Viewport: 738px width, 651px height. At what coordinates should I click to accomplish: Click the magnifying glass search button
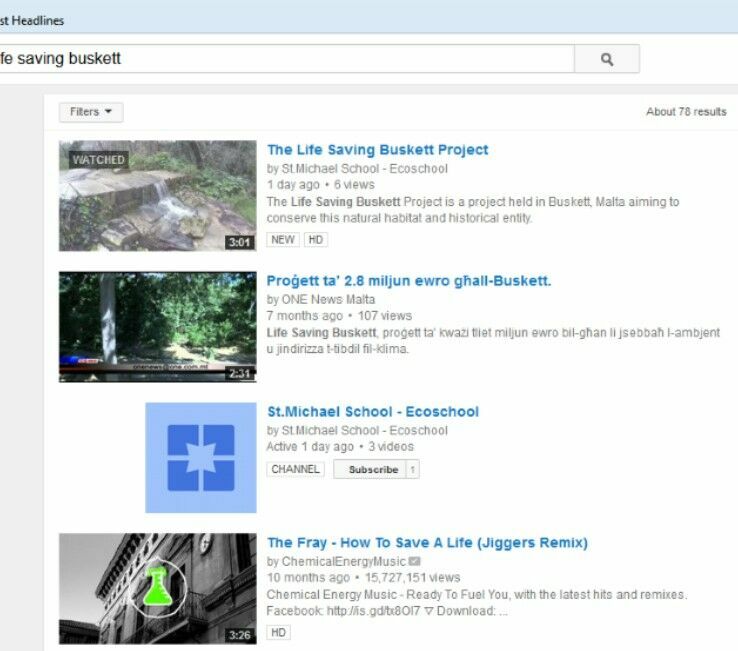pos(606,59)
